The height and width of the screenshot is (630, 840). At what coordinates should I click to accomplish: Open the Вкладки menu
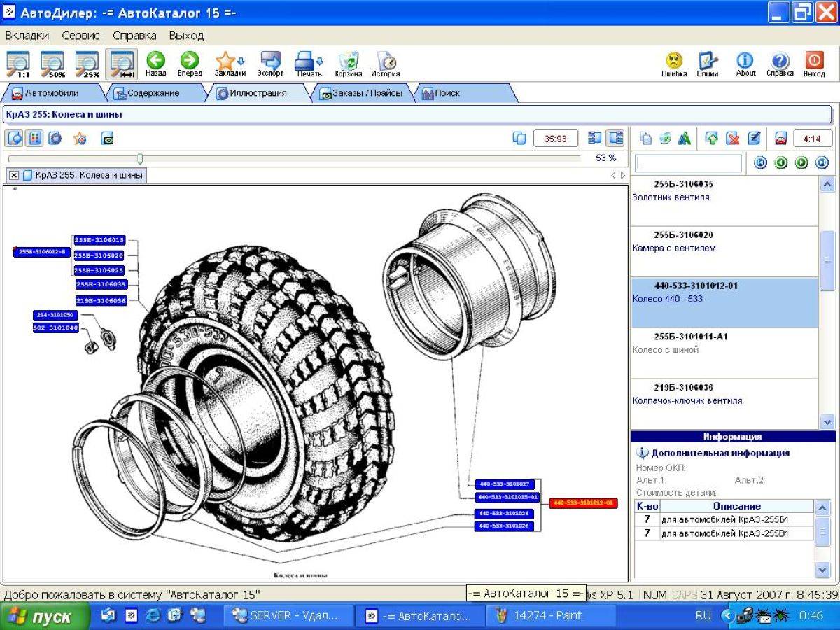click(27, 35)
